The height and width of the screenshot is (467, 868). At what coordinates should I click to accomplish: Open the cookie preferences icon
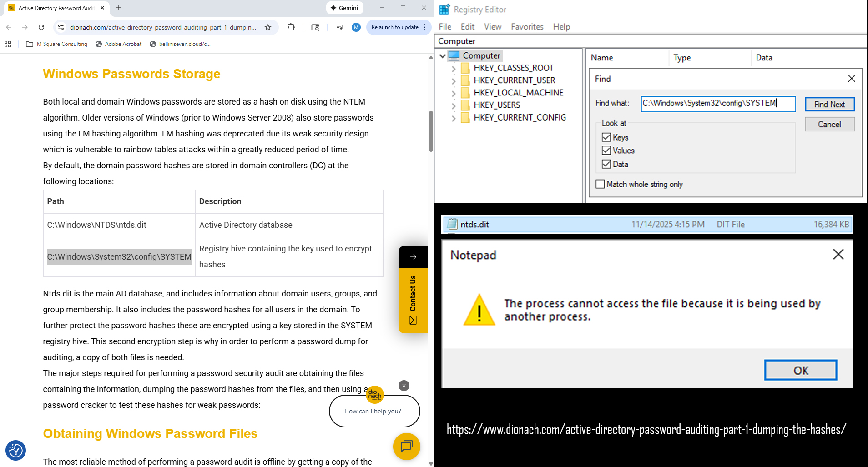tap(15, 450)
